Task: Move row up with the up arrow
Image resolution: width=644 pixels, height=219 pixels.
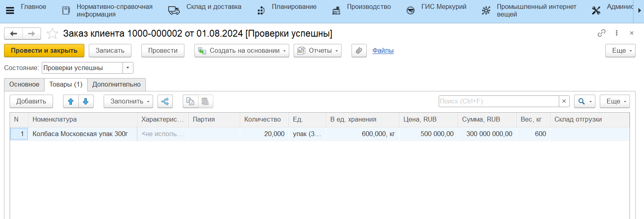Action: (71, 101)
